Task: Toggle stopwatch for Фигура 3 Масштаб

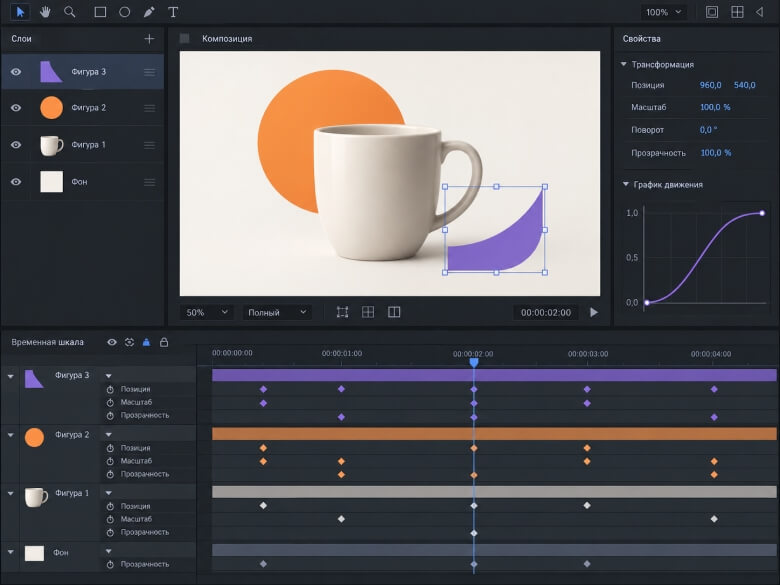Action: [x=110, y=402]
